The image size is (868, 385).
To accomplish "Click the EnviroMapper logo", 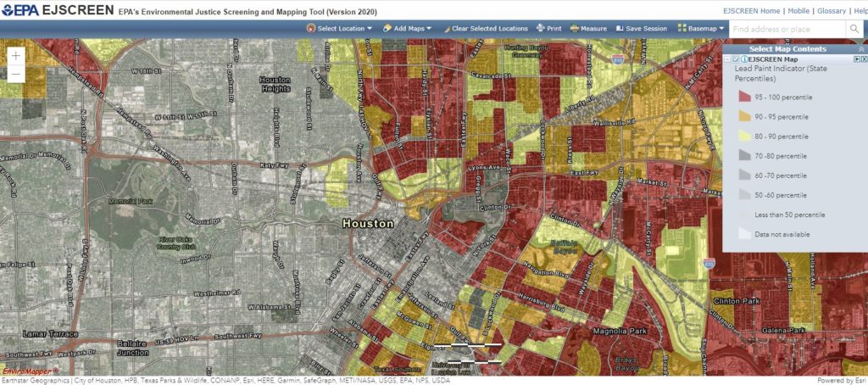I will click(29, 371).
